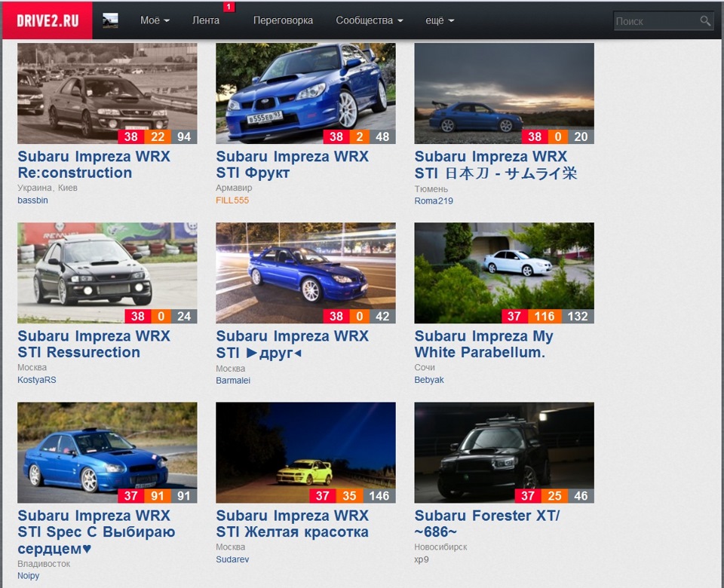
Task: Click orange counter 35 on Желтая красотка card
Action: pyautogui.click(x=349, y=496)
